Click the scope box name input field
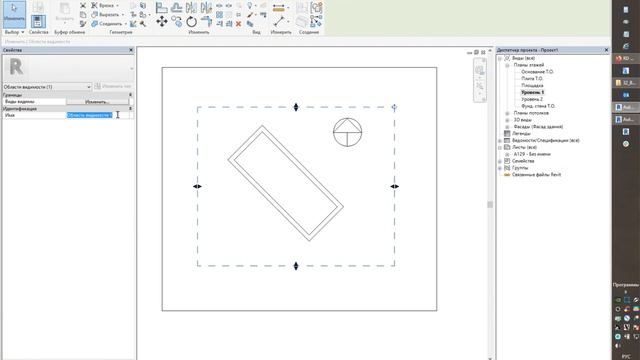 (98, 116)
